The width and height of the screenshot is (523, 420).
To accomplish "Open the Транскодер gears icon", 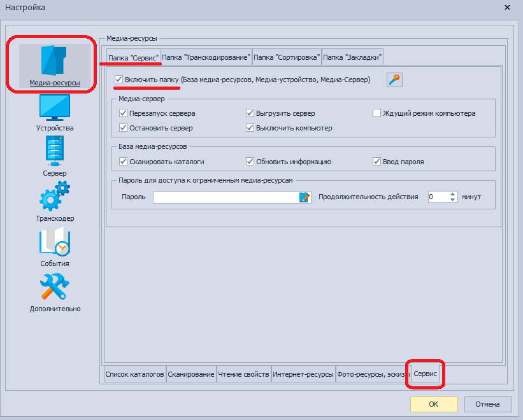I will [54, 198].
